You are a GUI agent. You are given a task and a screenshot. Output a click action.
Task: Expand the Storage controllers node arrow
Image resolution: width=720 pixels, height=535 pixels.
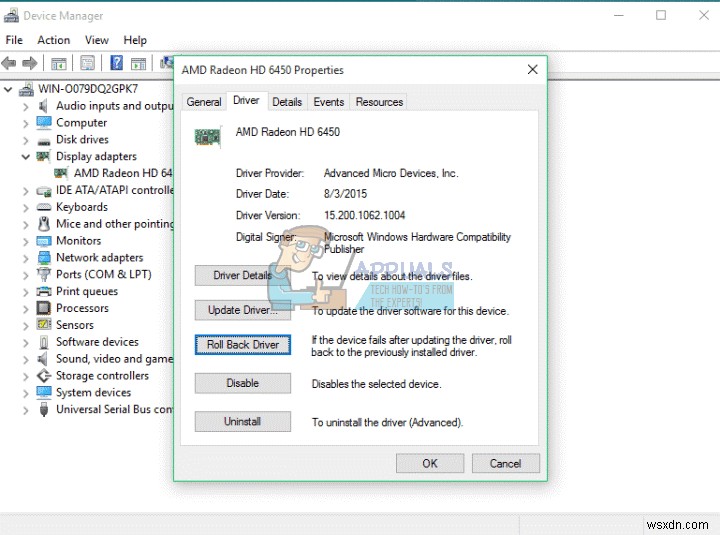coord(26,377)
